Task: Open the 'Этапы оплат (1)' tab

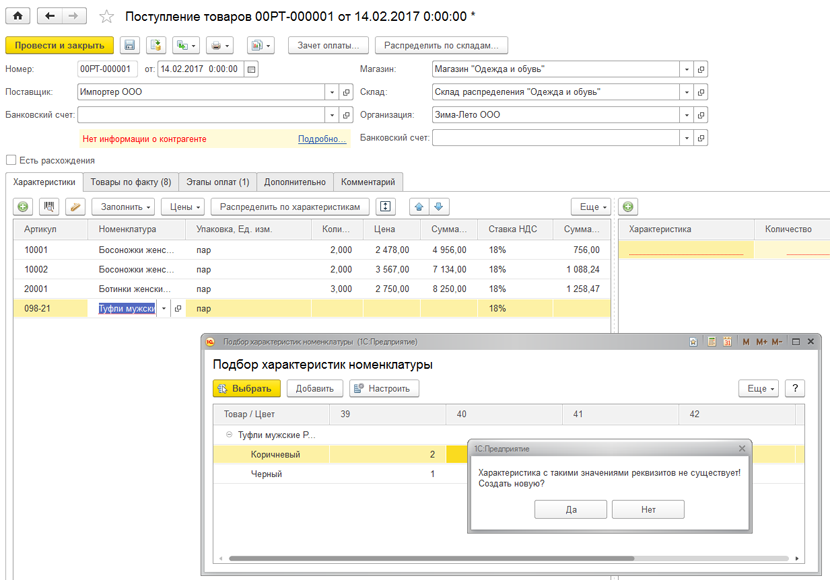Action: click(217, 182)
